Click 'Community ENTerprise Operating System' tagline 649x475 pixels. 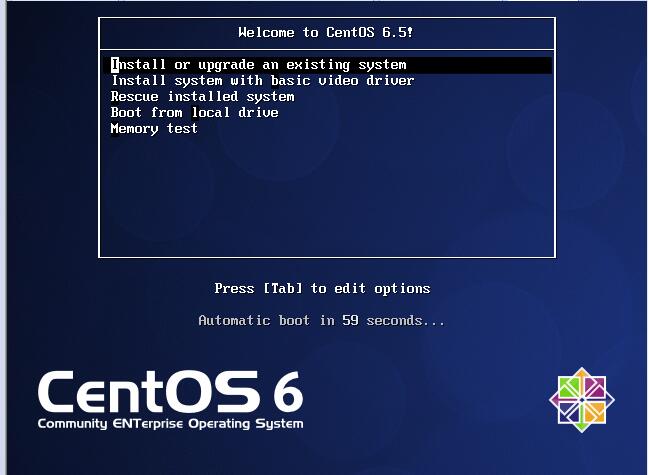(171, 424)
